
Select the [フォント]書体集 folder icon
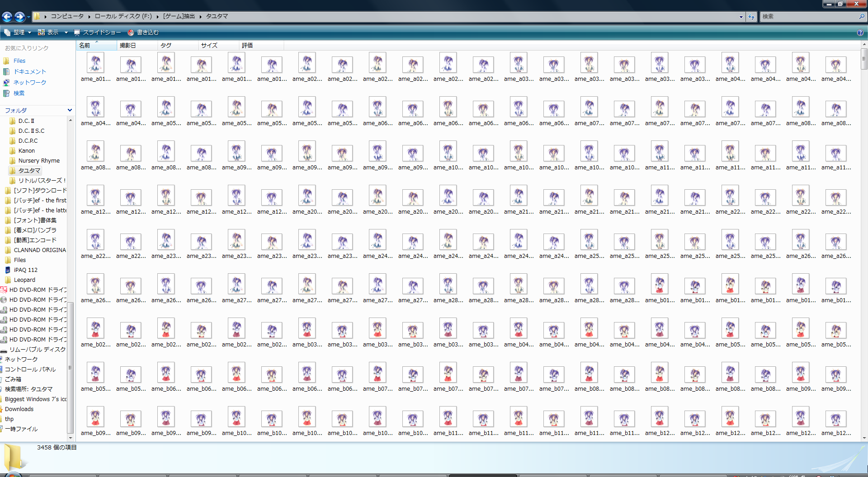(x=8, y=220)
